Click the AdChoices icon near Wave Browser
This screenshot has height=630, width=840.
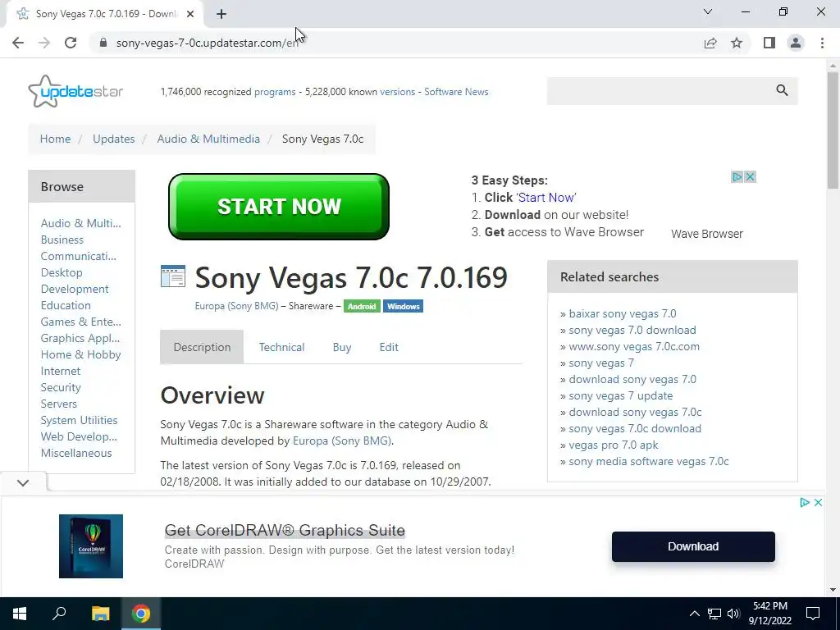click(737, 177)
